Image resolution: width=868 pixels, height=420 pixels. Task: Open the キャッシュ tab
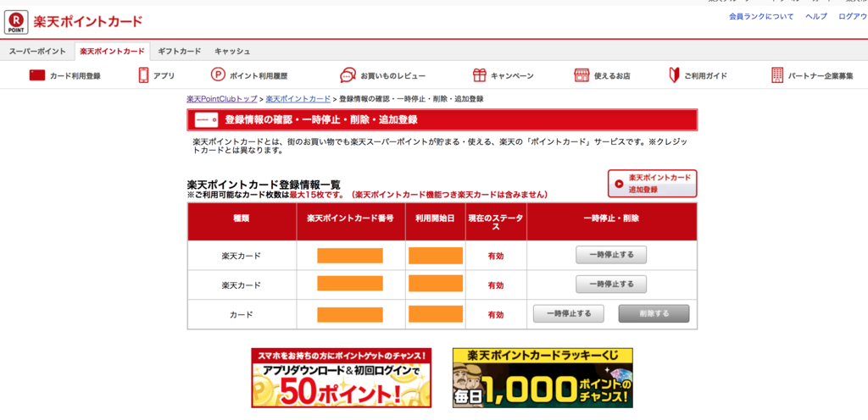[x=232, y=52]
